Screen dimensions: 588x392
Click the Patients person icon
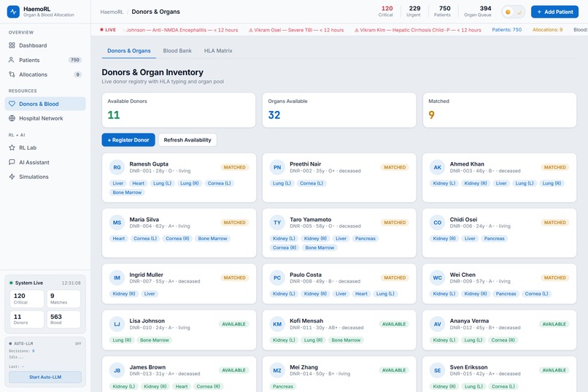(12, 60)
